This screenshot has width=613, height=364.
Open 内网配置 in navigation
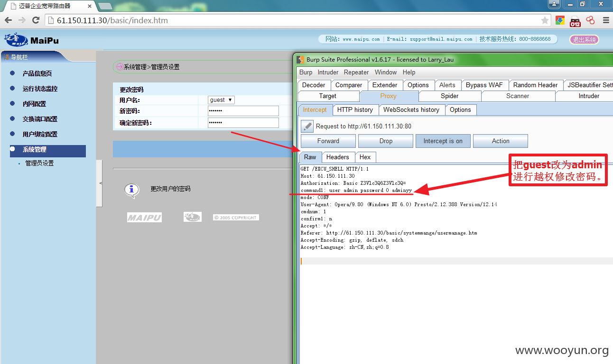coord(34,104)
